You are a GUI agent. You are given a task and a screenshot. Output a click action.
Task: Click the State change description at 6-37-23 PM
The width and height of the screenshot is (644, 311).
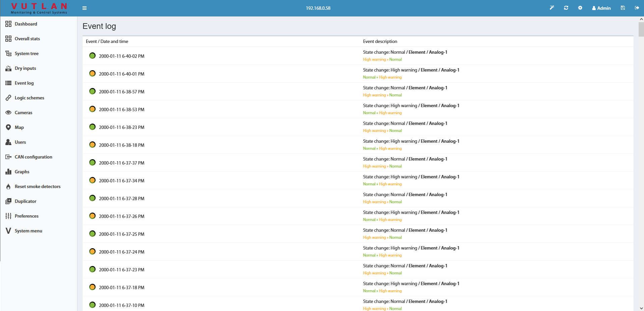coord(405,266)
